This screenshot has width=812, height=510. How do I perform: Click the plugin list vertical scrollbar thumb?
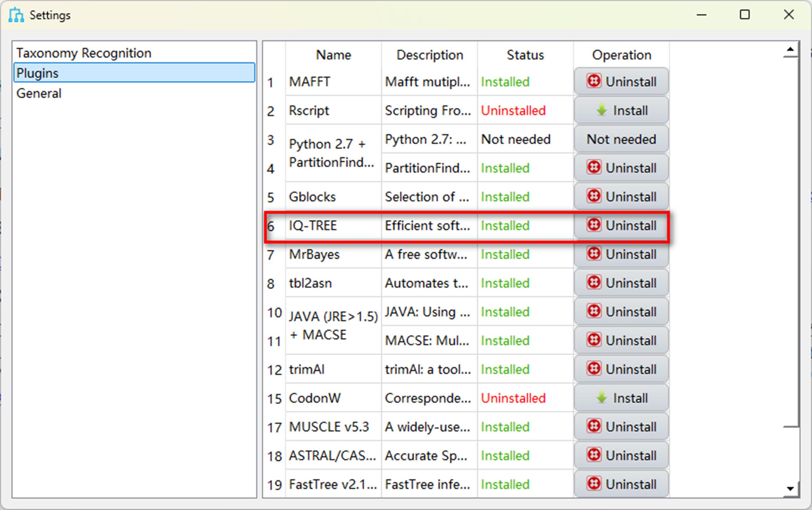[790, 242]
